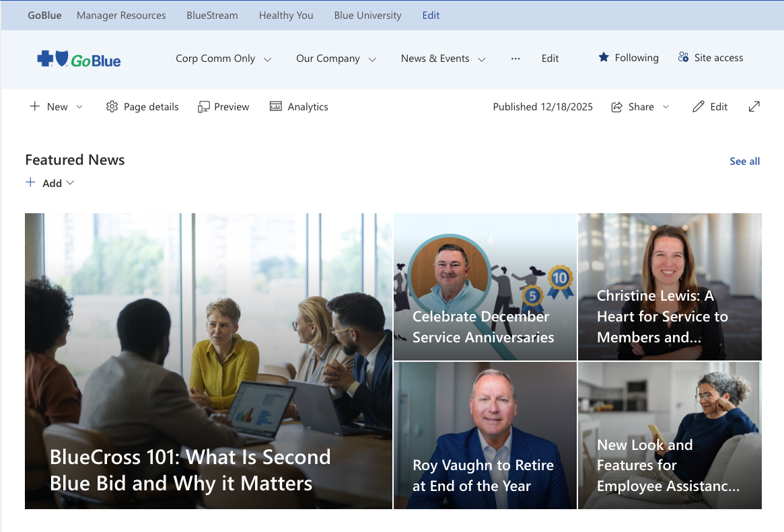
Task: Open the Page details label
Action: click(151, 107)
